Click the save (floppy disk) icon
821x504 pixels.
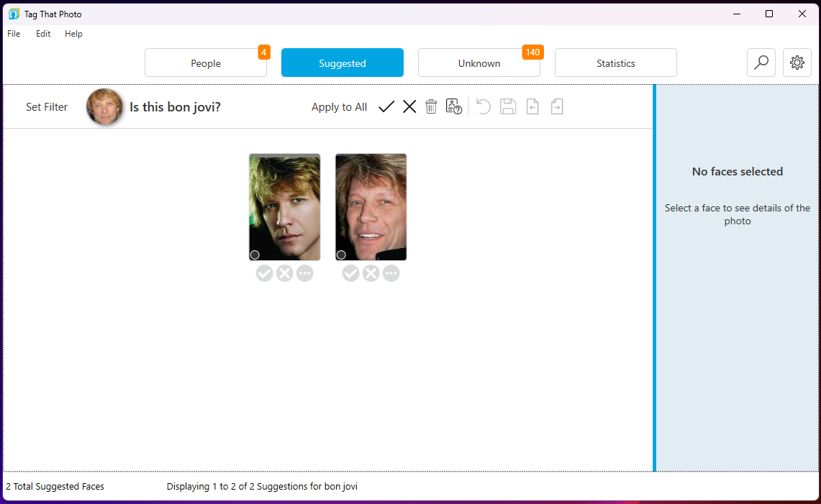pos(507,106)
